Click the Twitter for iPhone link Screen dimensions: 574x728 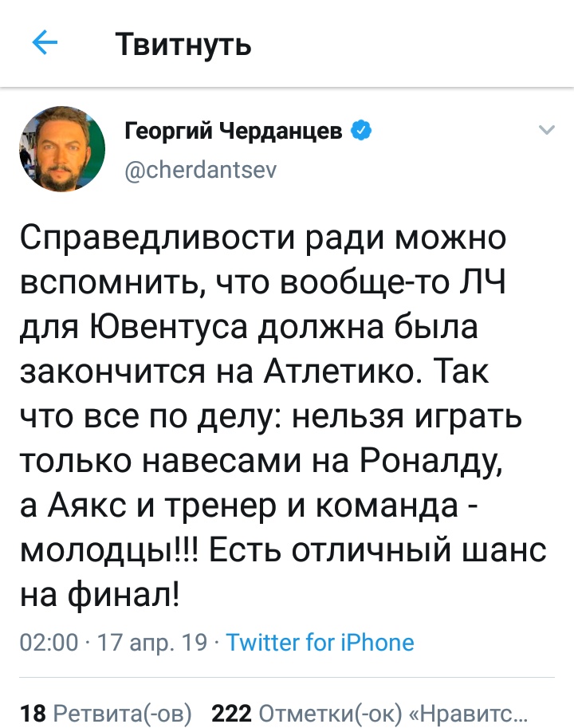(x=320, y=642)
